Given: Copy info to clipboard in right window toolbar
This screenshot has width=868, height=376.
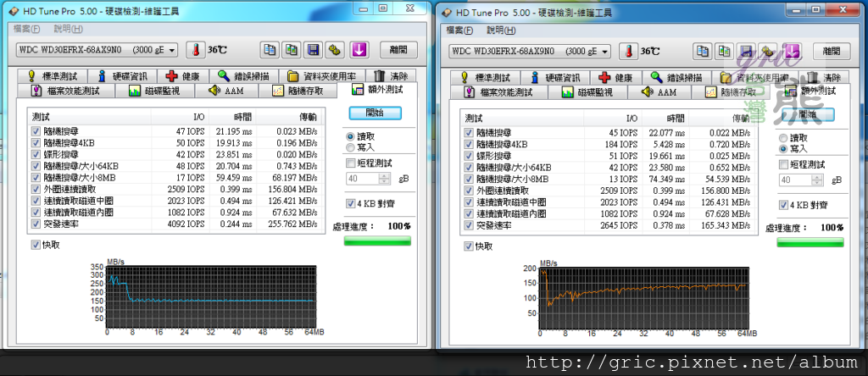Looking at the screenshot, I should pyautogui.click(x=703, y=52).
